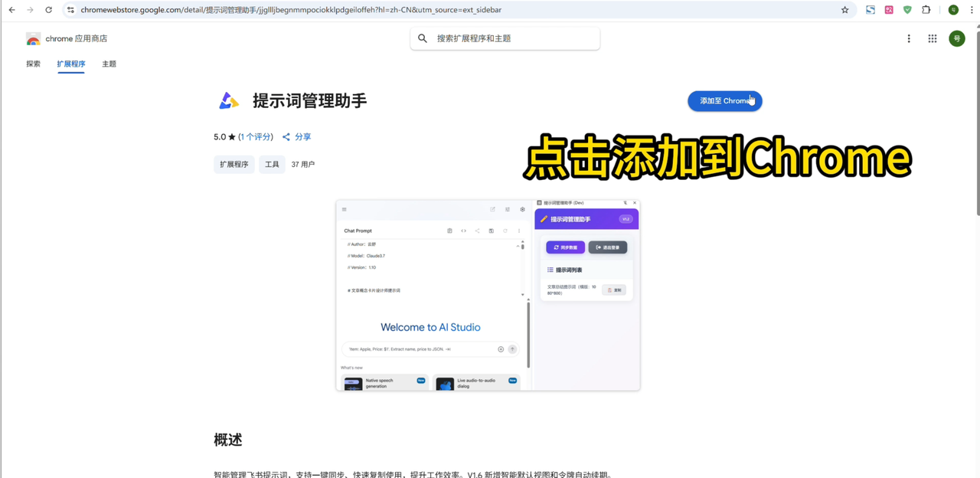Switch to the 探索 tab
This screenshot has width=980, height=478.
pyautogui.click(x=33, y=64)
